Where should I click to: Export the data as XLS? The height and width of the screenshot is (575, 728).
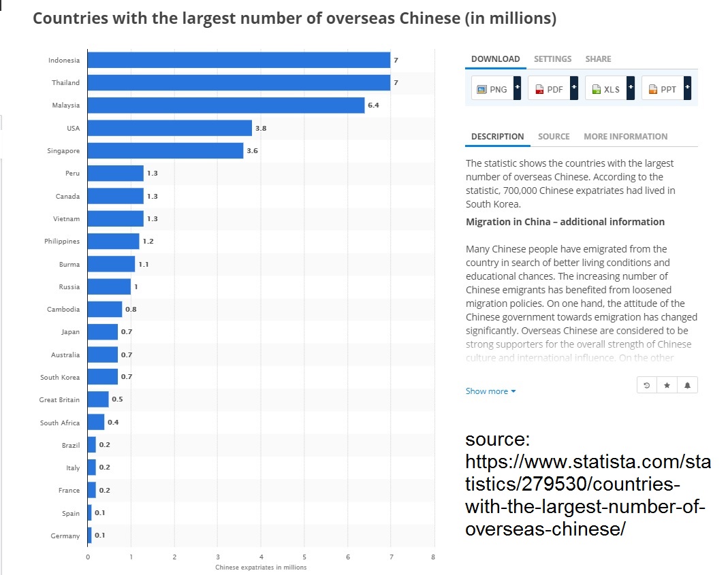[x=606, y=89]
